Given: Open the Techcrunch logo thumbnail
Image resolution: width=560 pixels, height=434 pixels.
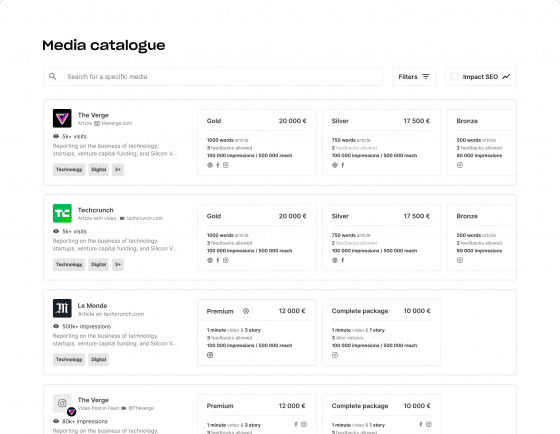Looking at the screenshot, I should click(62, 213).
